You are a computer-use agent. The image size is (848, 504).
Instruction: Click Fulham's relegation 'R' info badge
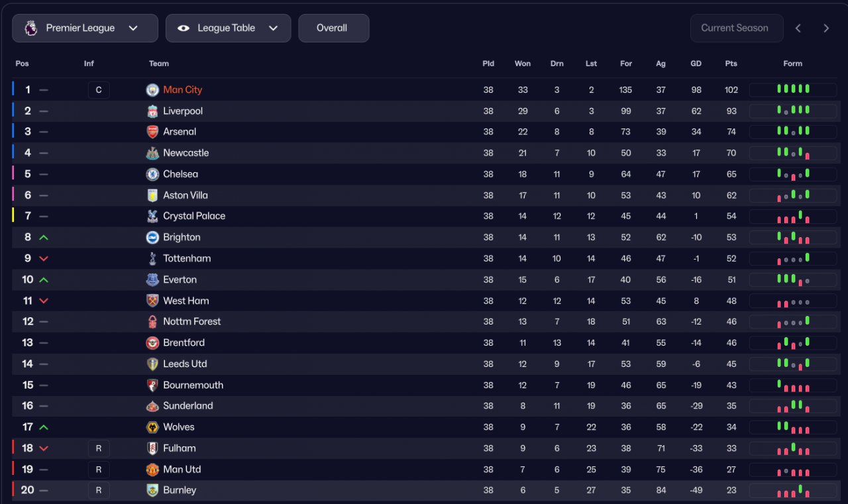click(99, 448)
